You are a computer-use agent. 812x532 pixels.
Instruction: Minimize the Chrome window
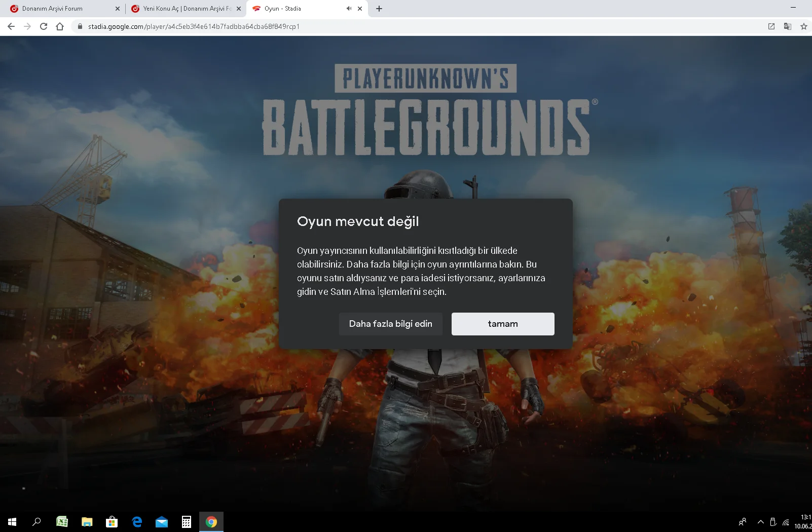point(793,8)
